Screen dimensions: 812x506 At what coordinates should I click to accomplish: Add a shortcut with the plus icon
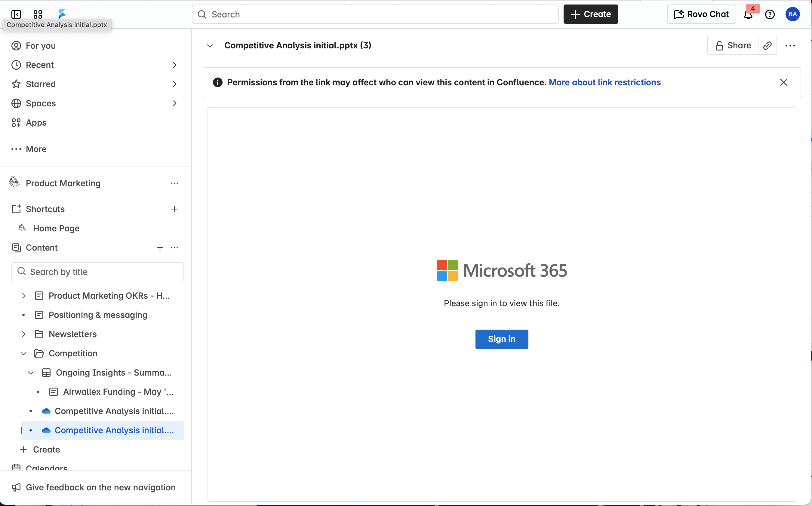[x=174, y=209]
